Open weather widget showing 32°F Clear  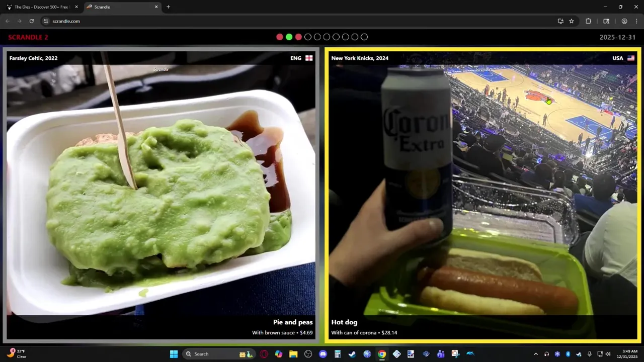17,354
